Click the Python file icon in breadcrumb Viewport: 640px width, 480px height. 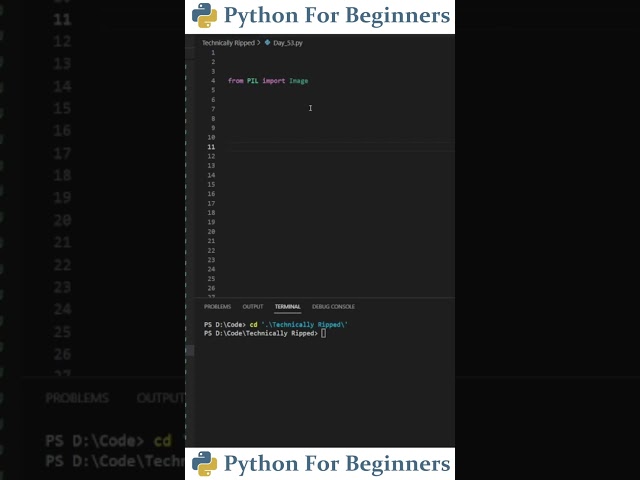[267, 42]
